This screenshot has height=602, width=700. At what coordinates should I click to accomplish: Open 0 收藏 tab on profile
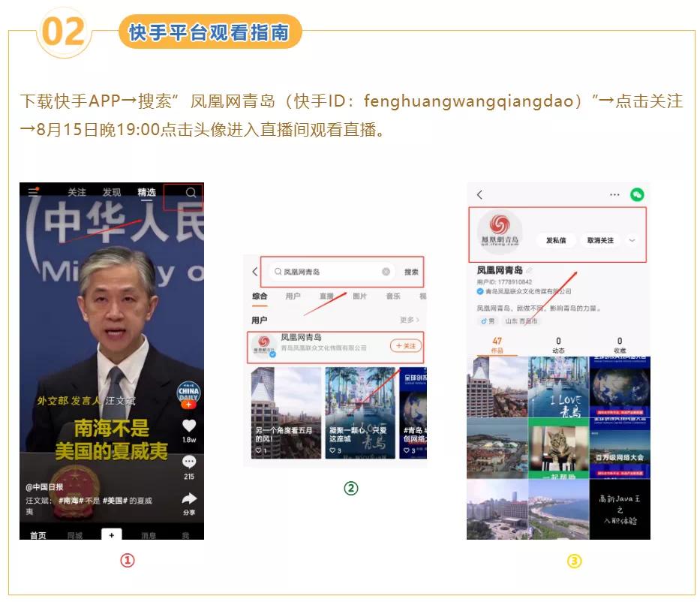pos(620,345)
